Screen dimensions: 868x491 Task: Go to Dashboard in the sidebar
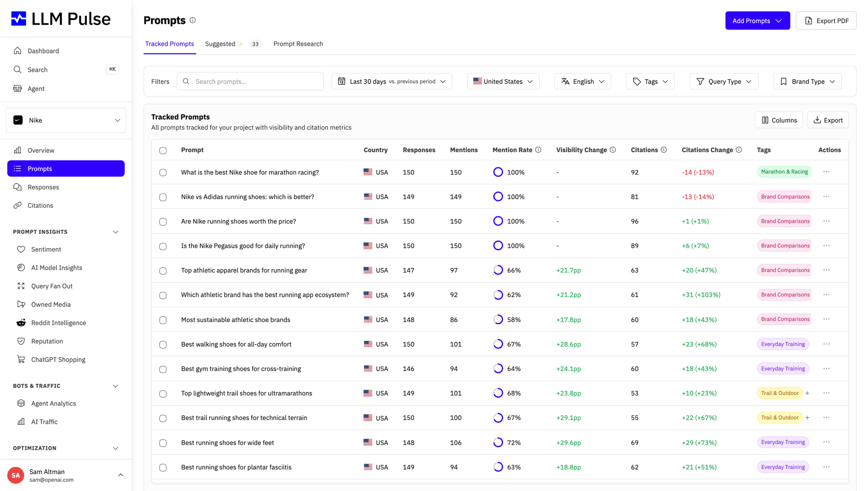[x=66, y=51]
